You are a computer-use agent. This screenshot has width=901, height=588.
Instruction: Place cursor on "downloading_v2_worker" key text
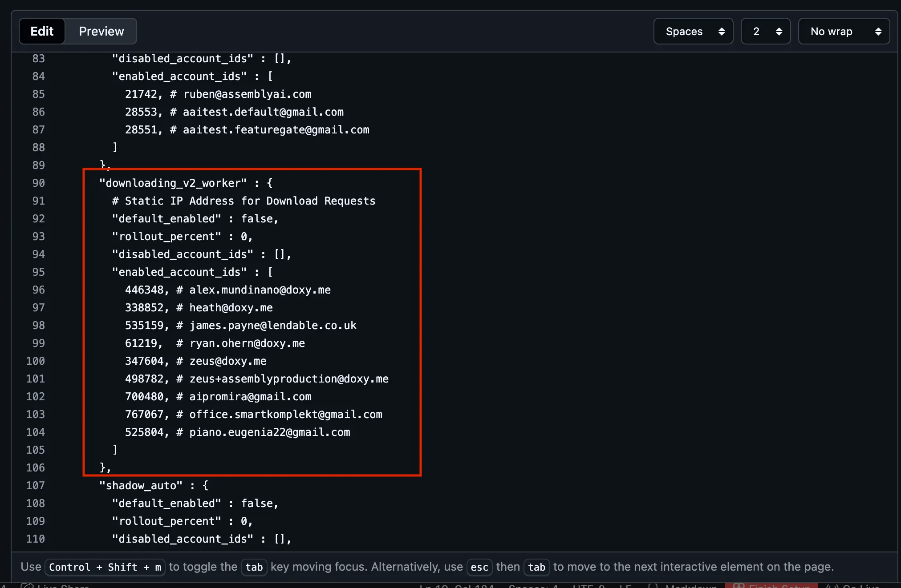point(173,183)
